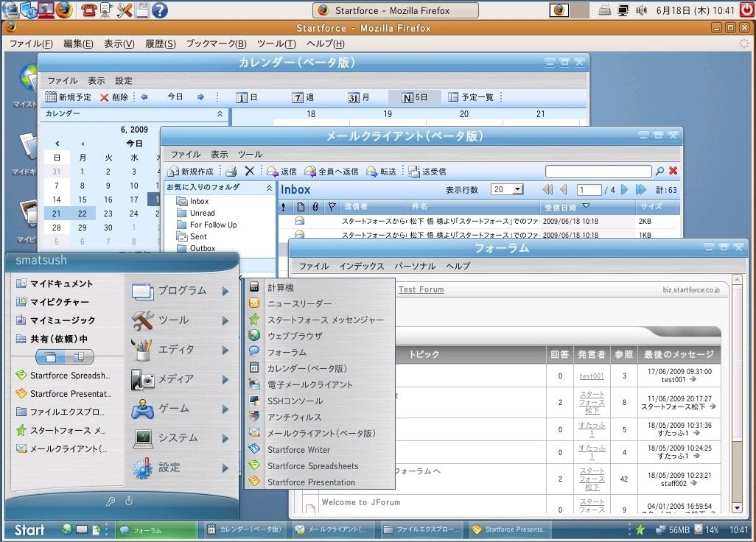Expand the ツール submenu in start menu
Image resolution: width=756 pixels, height=542 pixels.
[181, 320]
